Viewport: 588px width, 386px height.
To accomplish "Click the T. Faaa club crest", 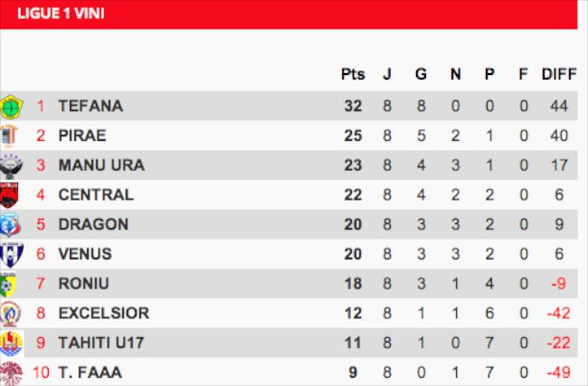I will click(x=10, y=372).
